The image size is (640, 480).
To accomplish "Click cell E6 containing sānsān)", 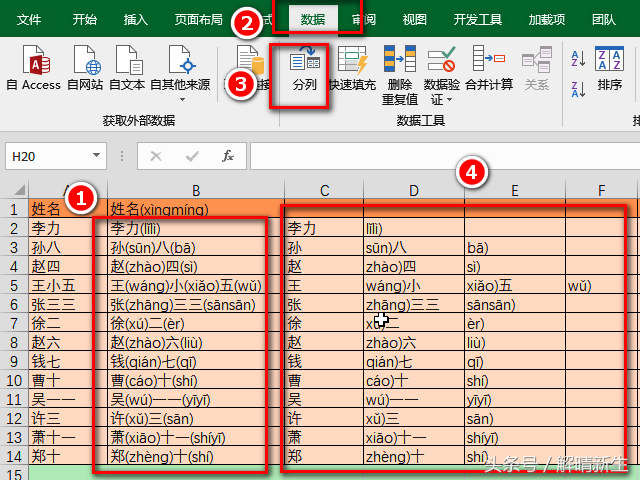I will tap(515, 304).
